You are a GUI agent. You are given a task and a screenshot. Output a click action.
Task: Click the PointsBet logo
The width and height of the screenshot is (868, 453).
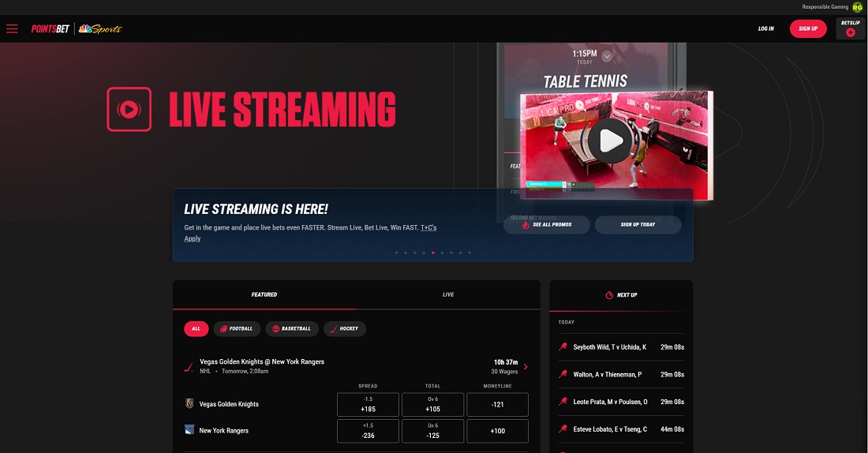point(51,28)
